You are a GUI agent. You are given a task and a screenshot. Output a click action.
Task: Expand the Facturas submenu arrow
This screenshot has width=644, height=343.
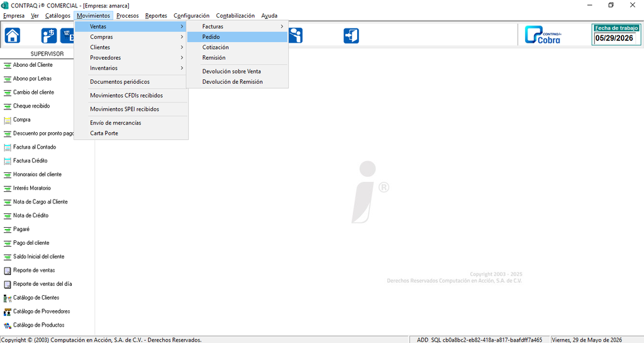(282, 26)
